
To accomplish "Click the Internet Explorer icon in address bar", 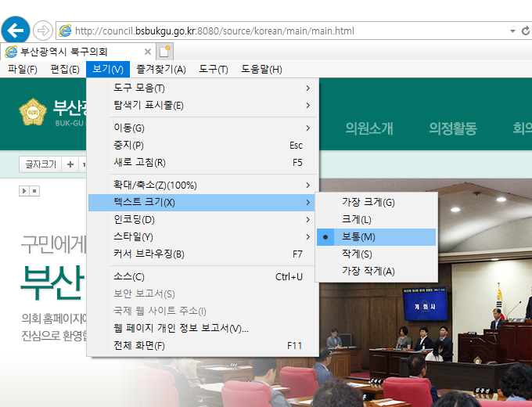I will pyautogui.click(x=65, y=31).
